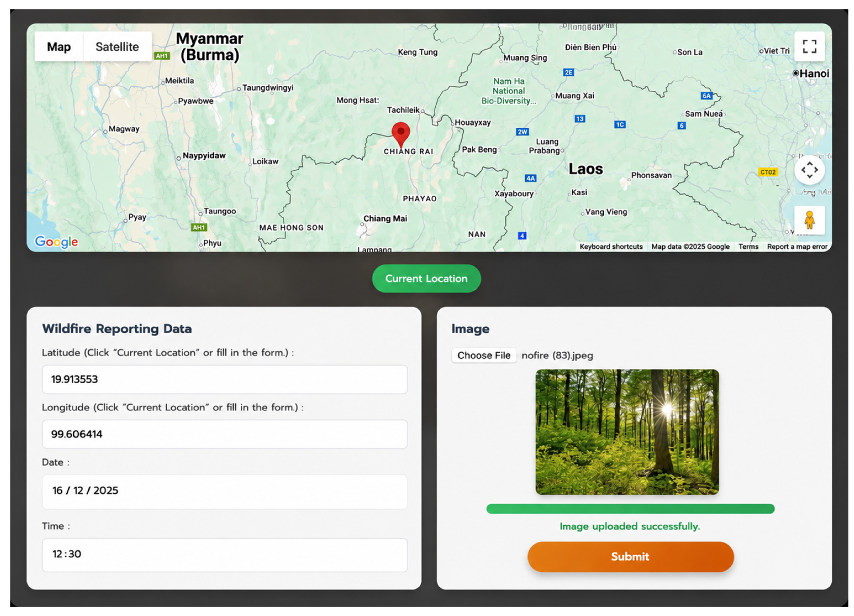Click the Chiang Mai label on the map
Image resolution: width=854 pixels, height=616 pixels.
pyautogui.click(x=385, y=218)
